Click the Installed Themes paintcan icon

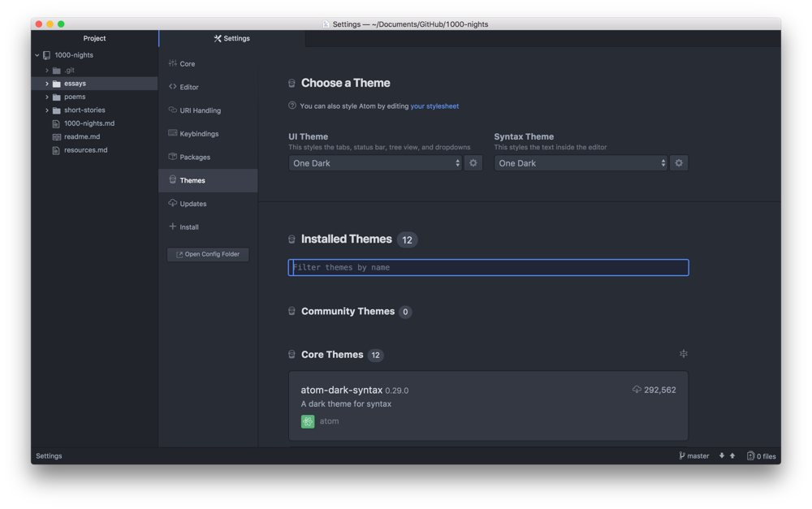click(x=292, y=239)
